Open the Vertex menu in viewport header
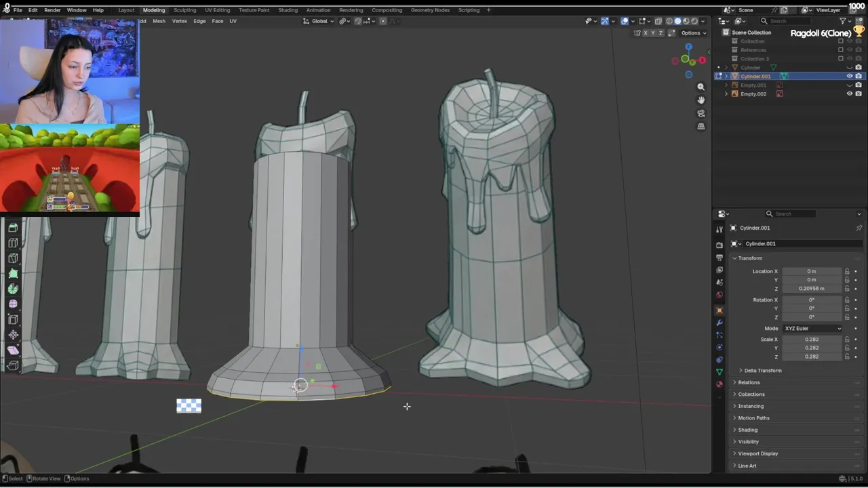 click(180, 21)
